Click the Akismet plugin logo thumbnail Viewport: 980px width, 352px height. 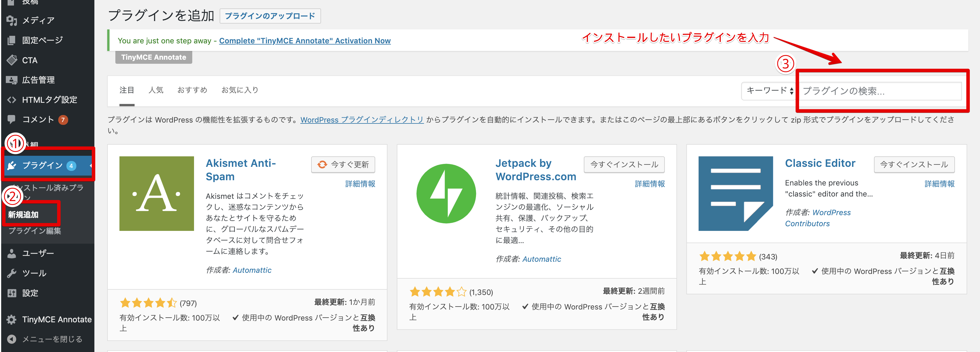pos(156,194)
